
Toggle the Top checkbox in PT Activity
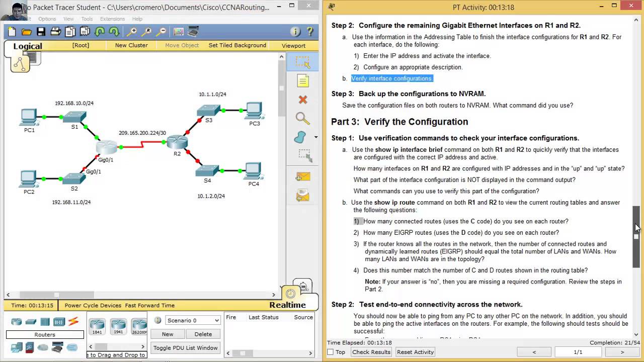pyautogui.click(x=331, y=352)
